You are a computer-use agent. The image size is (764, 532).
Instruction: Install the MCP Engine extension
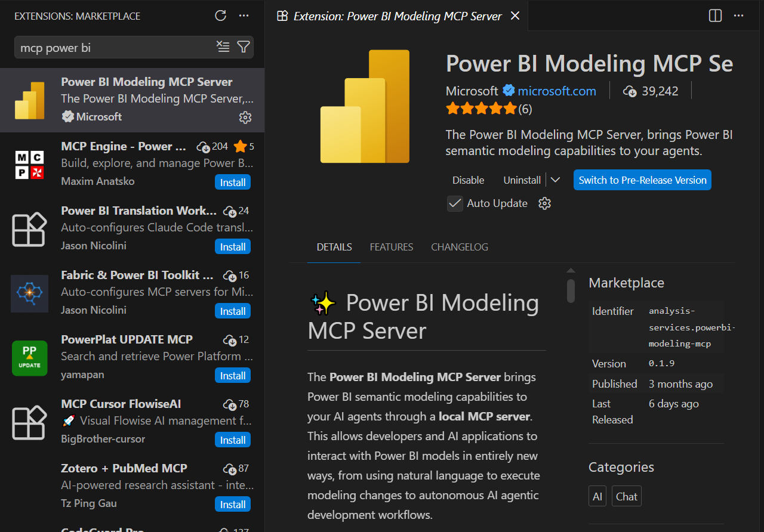(233, 183)
